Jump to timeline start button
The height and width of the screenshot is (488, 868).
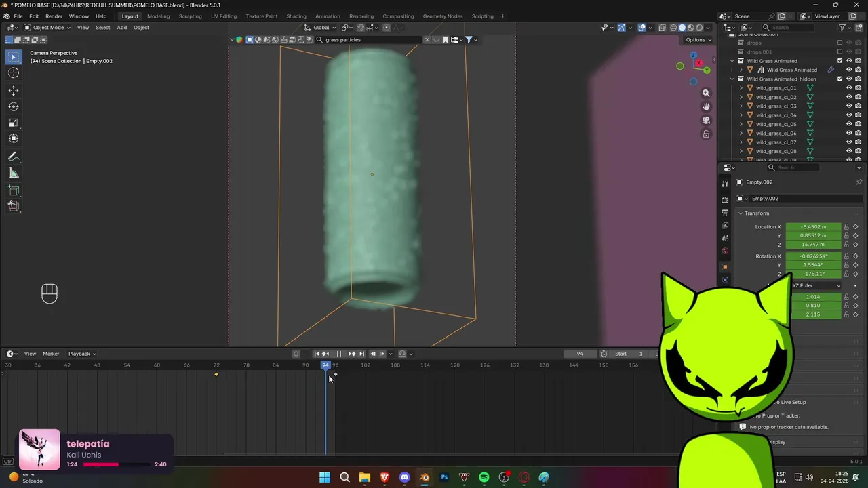pyautogui.click(x=316, y=354)
